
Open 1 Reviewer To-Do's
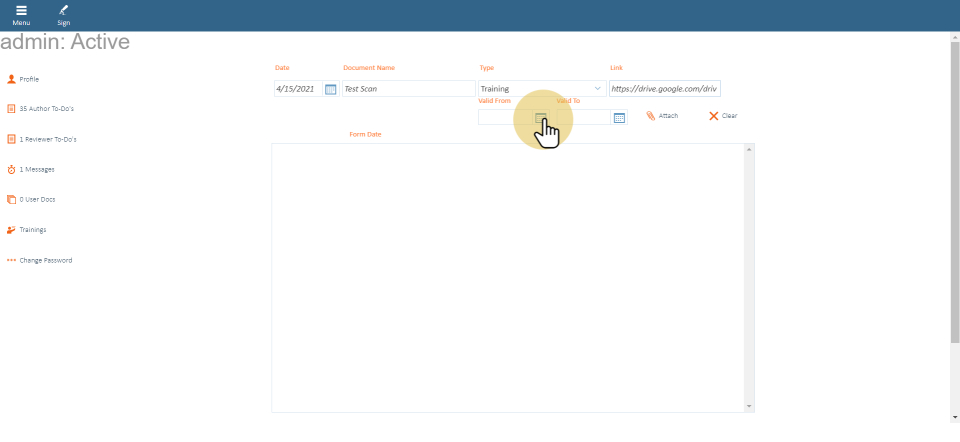47,139
